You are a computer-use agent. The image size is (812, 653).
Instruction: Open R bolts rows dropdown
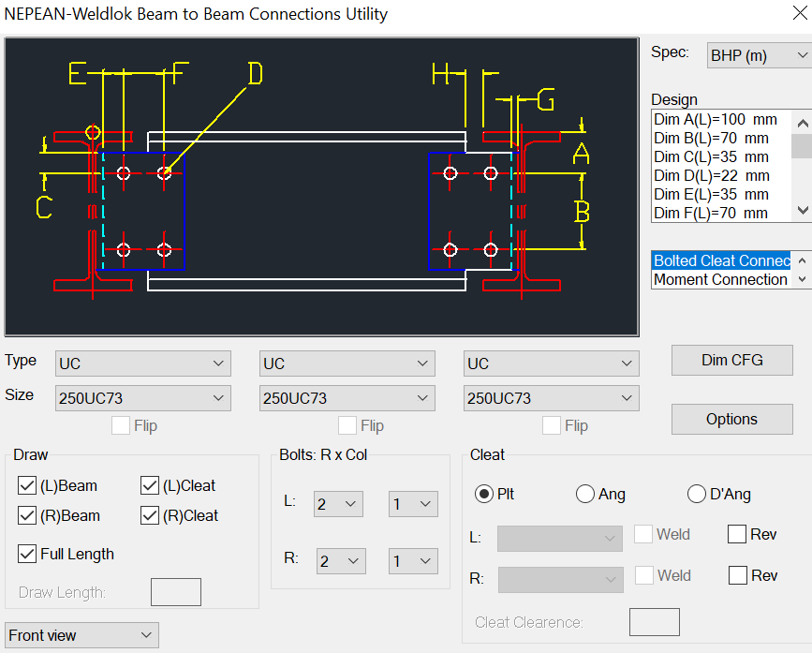[341, 561]
